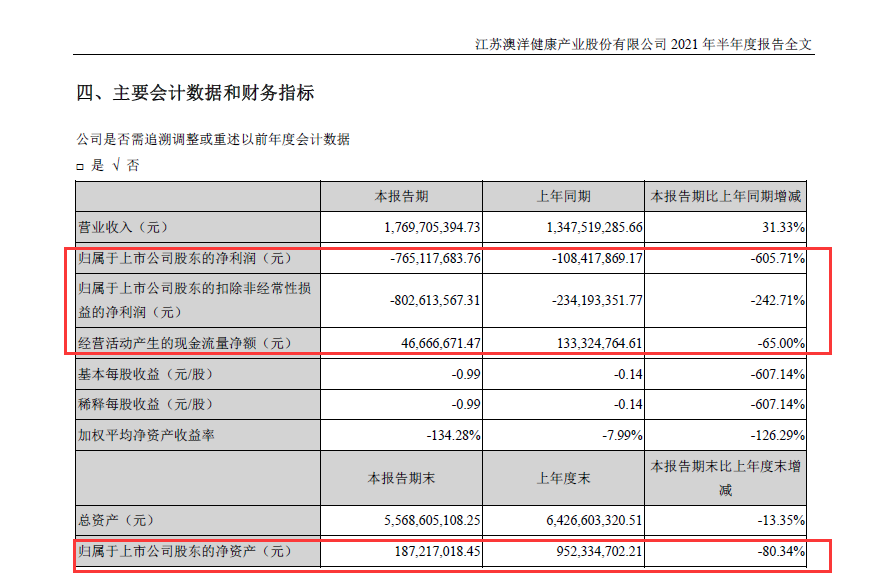Click the value -234,193,351.77
The image size is (881, 574).
[x=597, y=300]
